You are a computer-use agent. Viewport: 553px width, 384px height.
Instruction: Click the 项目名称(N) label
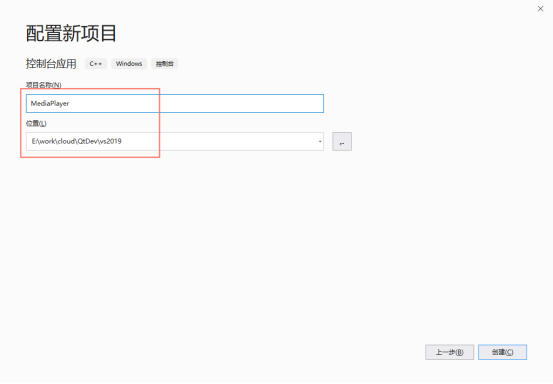(x=43, y=85)
